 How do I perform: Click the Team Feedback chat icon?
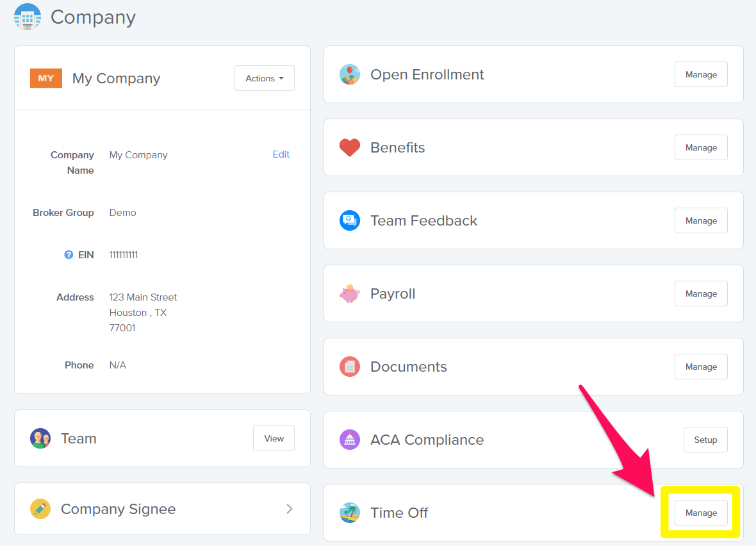[350, 221]
